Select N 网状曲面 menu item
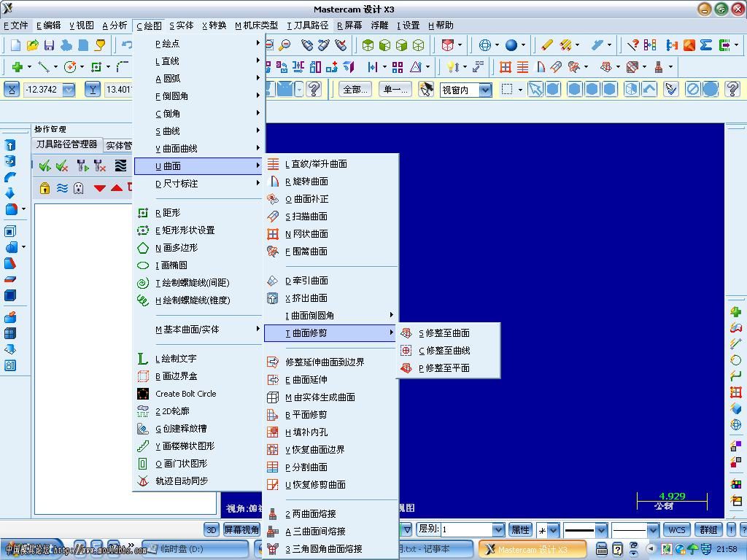This screenshot has height=560, width=747. [x=330, y=234]
